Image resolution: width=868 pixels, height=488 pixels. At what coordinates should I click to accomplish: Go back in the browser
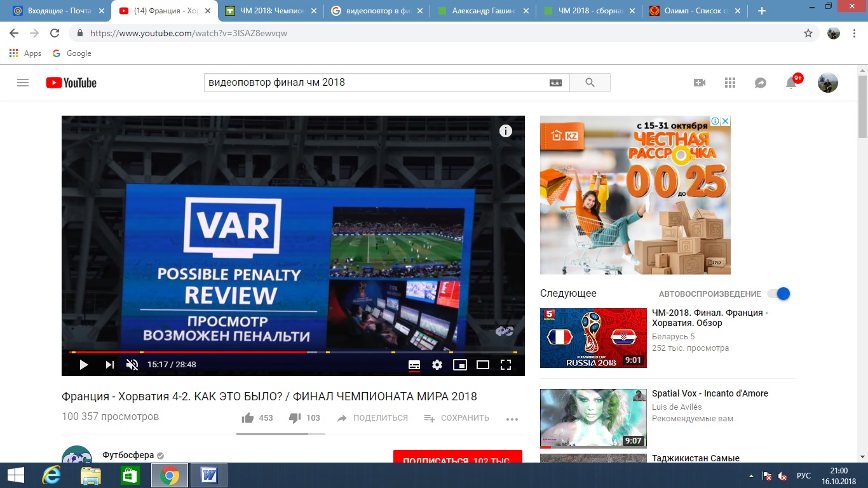coord(14,33)
